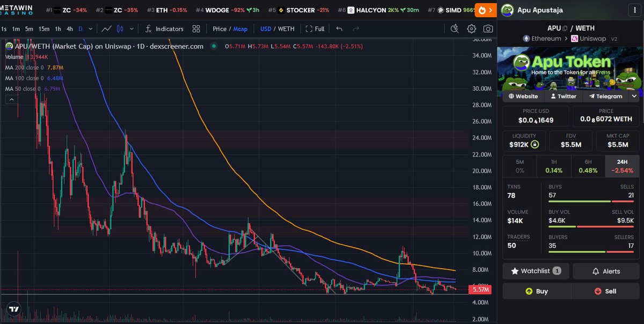Select the 1h timeframe

[x=57, y=28]
